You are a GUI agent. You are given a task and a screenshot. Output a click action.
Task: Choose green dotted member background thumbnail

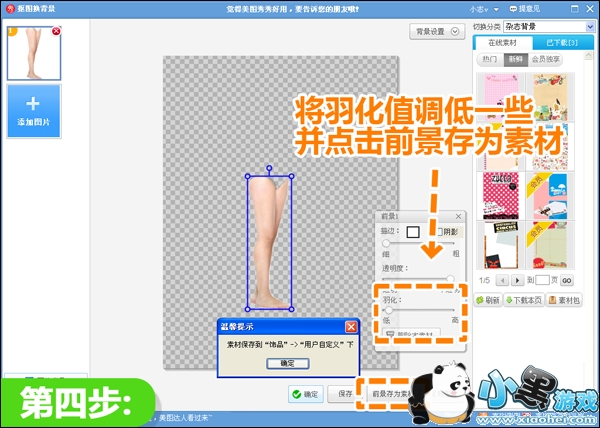(x=550, y=245)
